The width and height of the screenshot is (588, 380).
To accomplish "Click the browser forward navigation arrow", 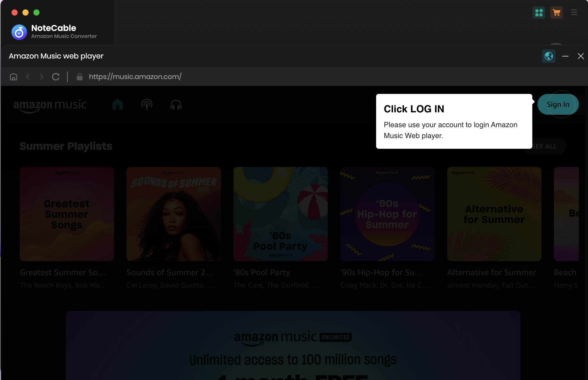I will tap(41, 77).
